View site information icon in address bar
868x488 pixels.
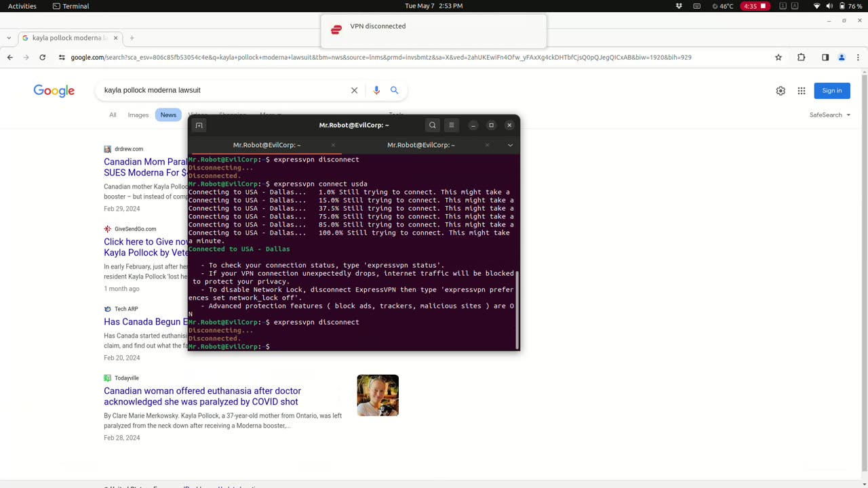click(x=62, y=58)
